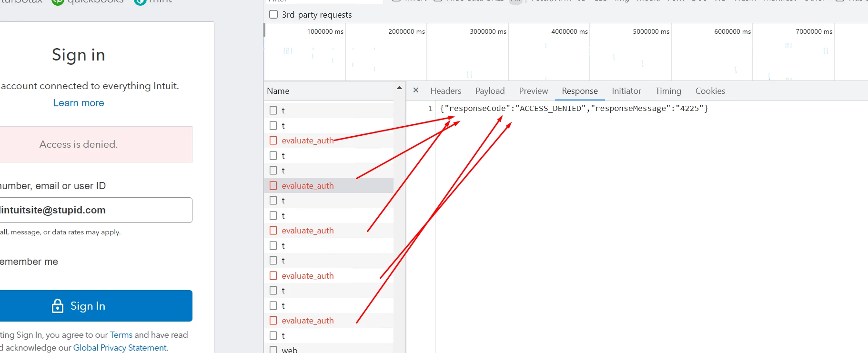Screen dimensions: 868x353
Task: Open the Learn more link
Action: coord(79,102)
